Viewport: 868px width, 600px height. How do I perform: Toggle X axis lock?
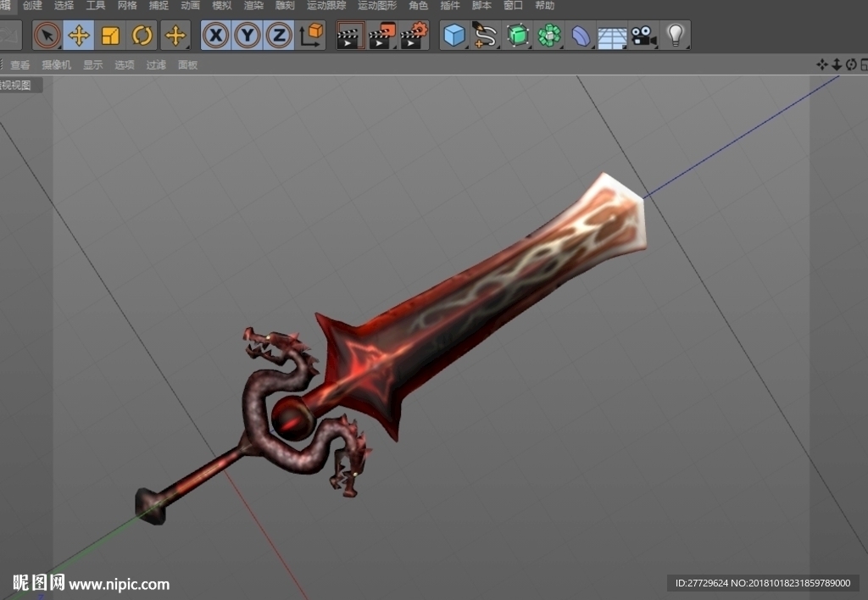click(x=216, y=36)
